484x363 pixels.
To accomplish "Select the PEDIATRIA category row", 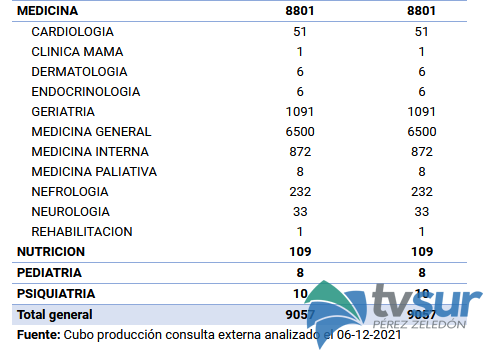I will click(239, 273).
